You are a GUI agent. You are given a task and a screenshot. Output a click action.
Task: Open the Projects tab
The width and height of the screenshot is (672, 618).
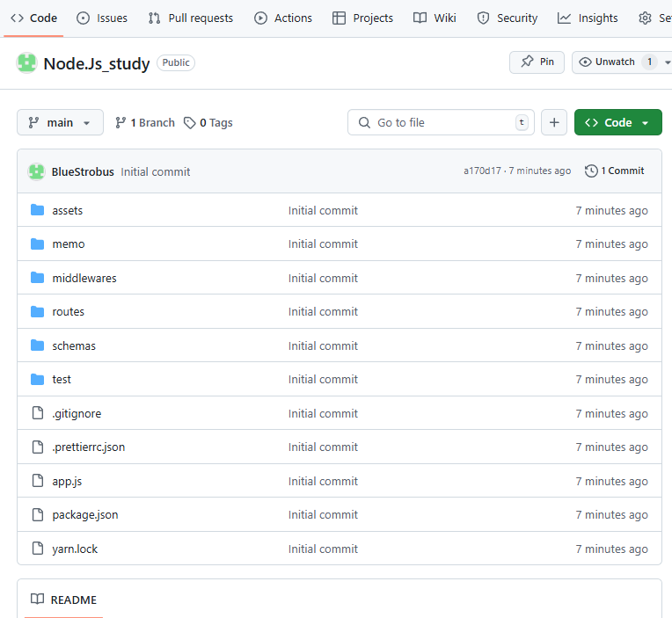[x=363, y=18]
